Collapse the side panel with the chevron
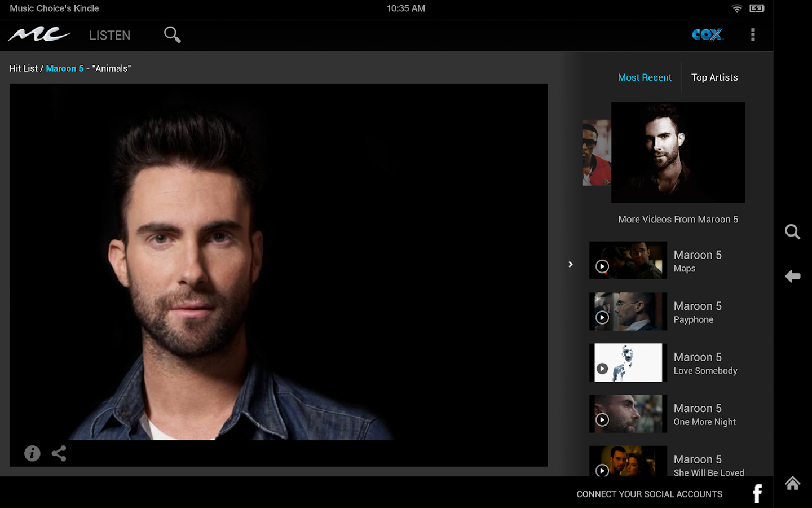The height and width of the screenshot is (508, 812). (x=571, y=264)
